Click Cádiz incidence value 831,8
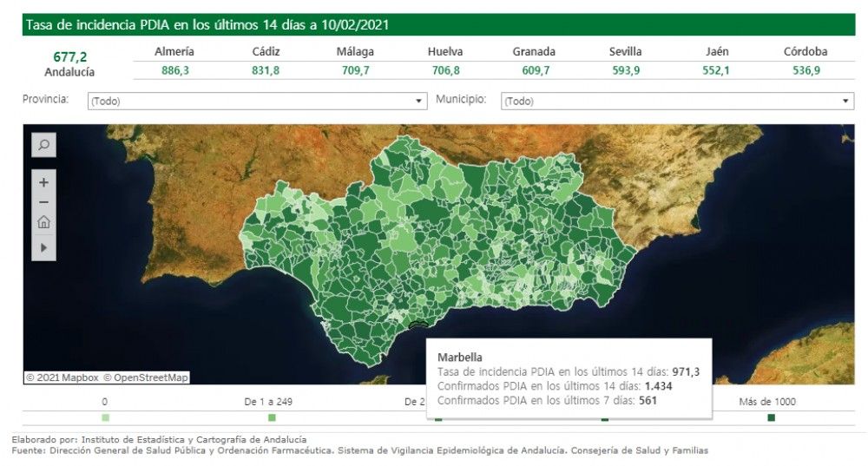 [266, 70]
